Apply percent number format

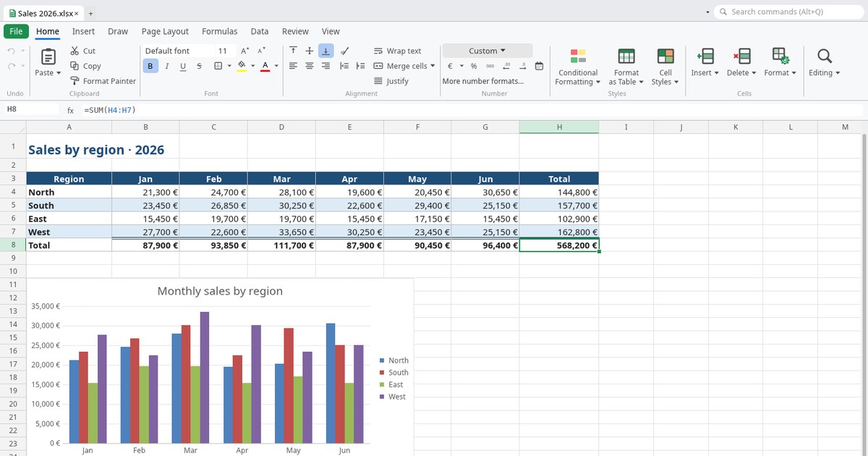(474, 66)
